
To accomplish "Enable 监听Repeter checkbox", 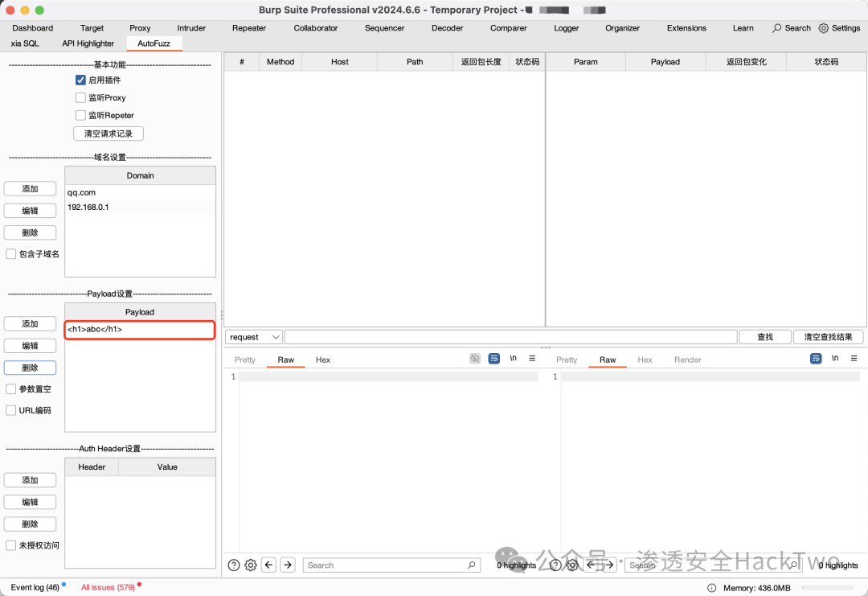I will (81, 115).
